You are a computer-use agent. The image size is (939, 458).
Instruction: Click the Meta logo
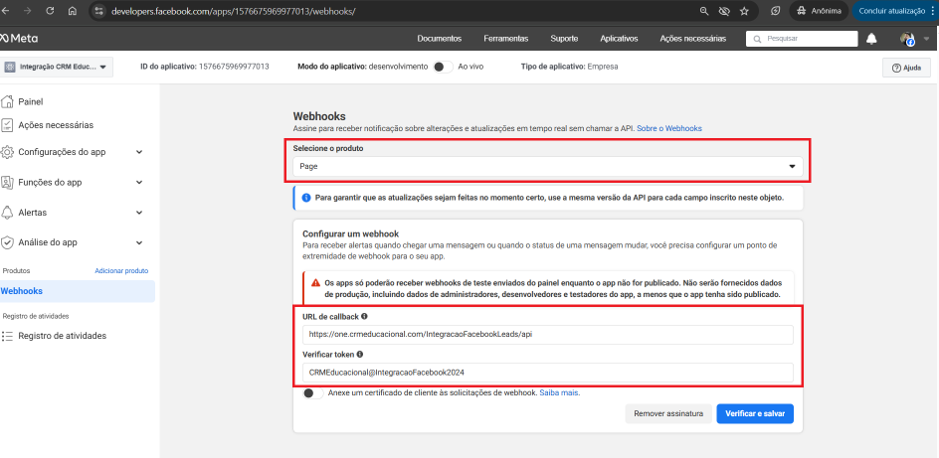(19, 38)
